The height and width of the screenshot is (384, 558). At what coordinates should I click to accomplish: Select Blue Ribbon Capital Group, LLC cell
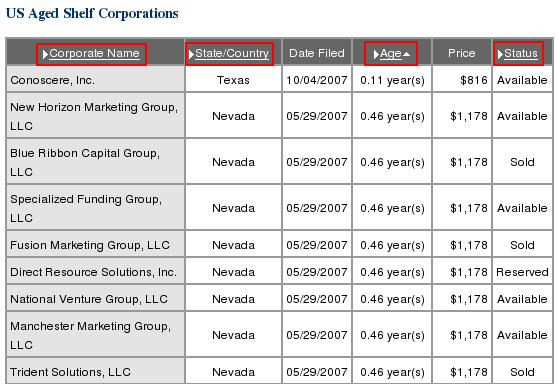(95, 162)
